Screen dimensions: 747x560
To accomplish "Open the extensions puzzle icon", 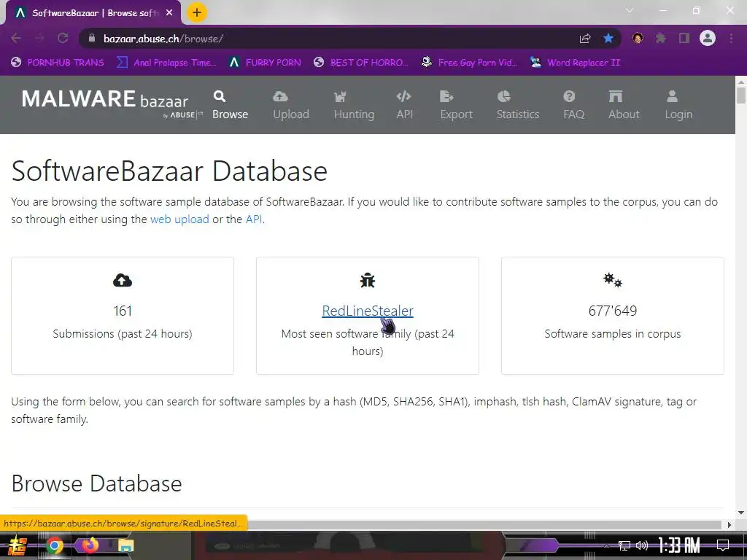I will pyautogui.click(x=661, y=38).
